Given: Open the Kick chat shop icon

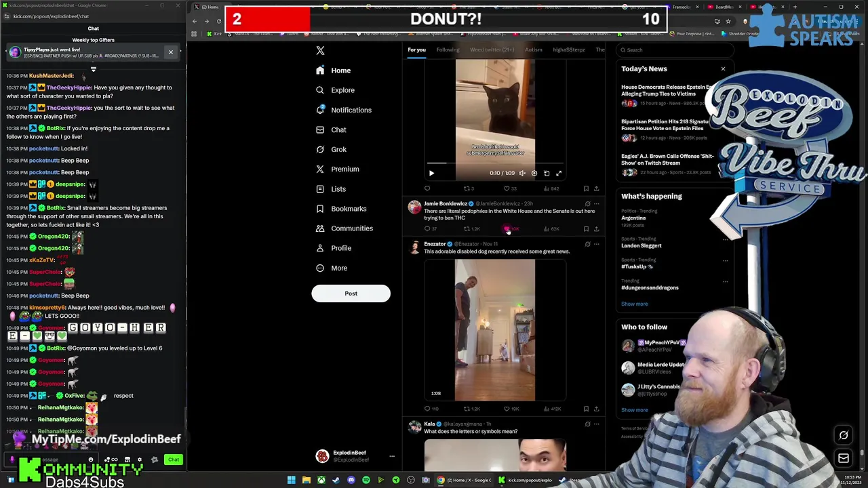Looking at the screenshot, I should [127, 460].
